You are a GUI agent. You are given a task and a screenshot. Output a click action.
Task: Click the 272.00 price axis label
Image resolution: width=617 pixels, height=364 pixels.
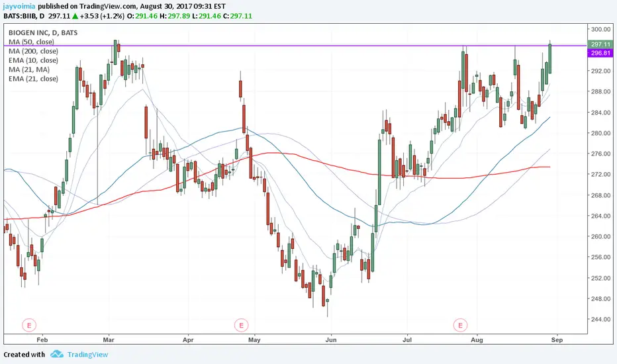(x=600, y=174)
